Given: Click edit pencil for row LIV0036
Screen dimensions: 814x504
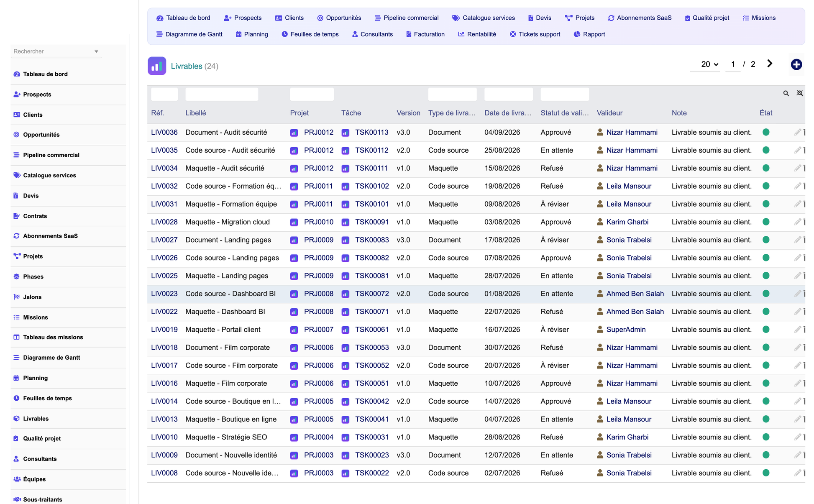Looking at the screenshot, I should click(x=797, y=132).
